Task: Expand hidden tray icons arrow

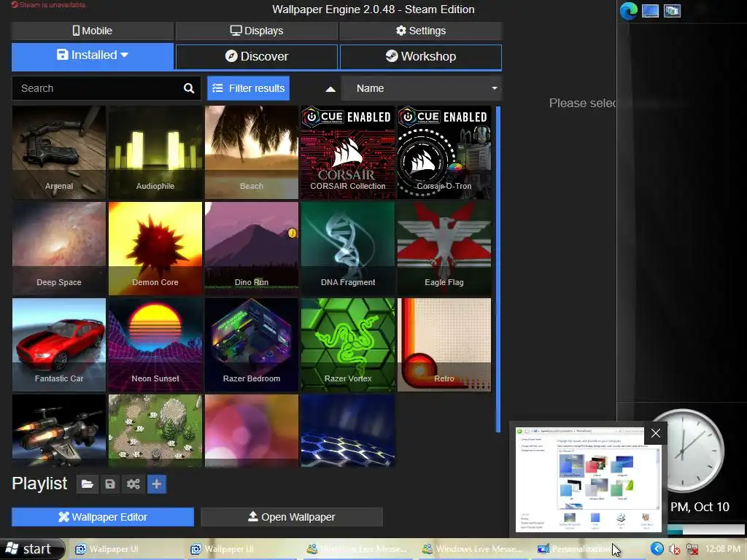Action: tap(657, 549)
